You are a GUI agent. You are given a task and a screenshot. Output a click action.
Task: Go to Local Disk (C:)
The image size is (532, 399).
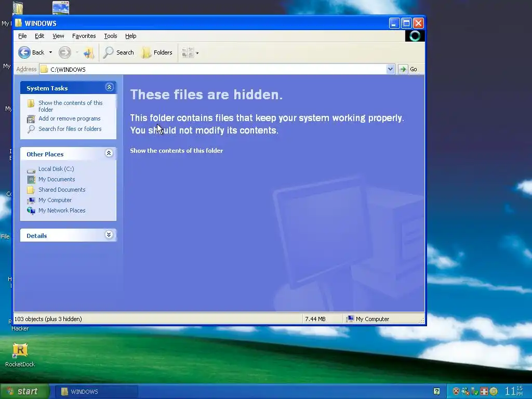click(56, 169)
